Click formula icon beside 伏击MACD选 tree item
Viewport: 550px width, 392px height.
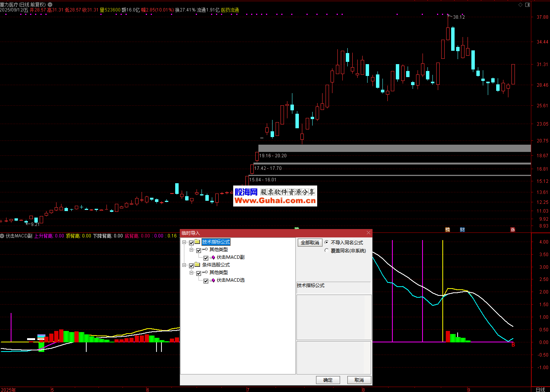[x=213, y=280]
